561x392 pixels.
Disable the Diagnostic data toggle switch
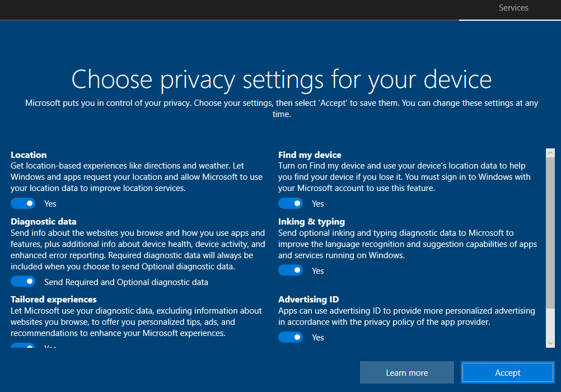[x=23, y=282]
